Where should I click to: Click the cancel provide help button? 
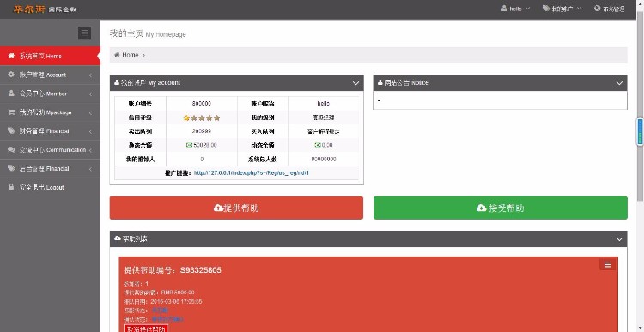click(146, 329)
